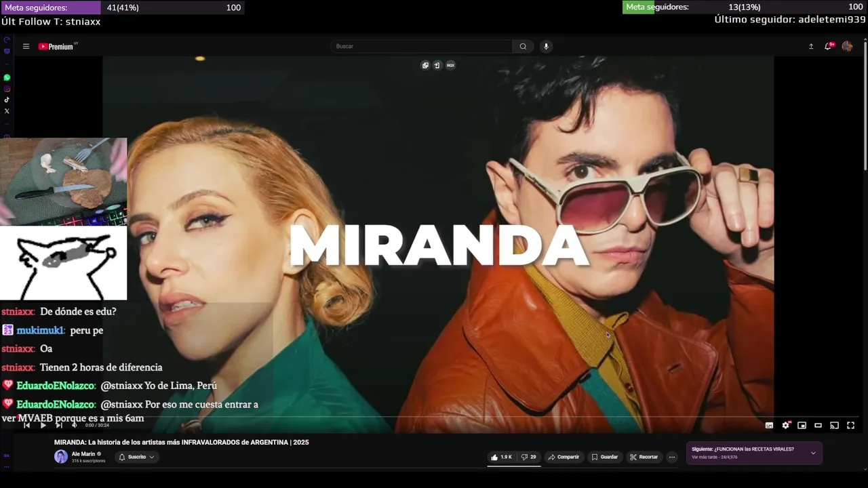Mute the video volume
The height and width of the screenshot is (488, 868).
pos(75,425)
